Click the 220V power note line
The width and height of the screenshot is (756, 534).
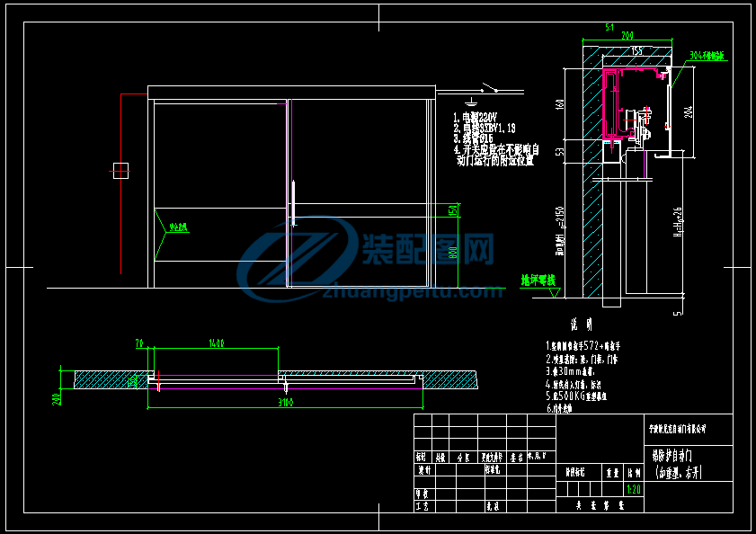[x=475, y=118]
